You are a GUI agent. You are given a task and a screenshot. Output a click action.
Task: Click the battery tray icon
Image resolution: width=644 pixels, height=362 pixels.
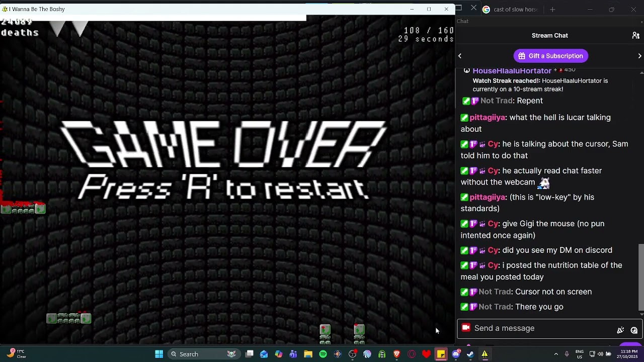pyautogui.click(x=608, y=354)
